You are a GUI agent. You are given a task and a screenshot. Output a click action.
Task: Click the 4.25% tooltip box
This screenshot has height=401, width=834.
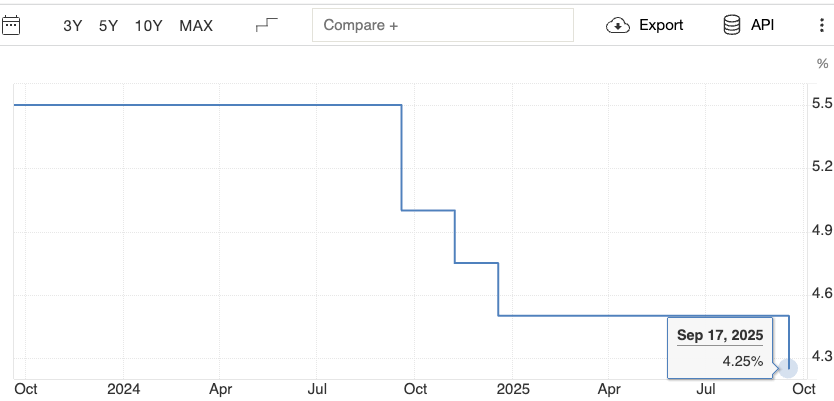[720, 349]
